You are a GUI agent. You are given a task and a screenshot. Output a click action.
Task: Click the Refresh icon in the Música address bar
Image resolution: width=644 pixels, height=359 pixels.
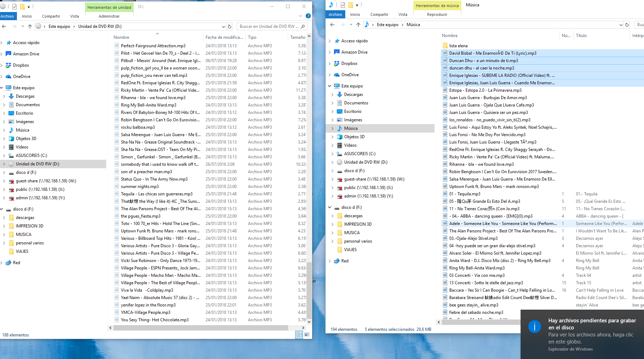tap(627, 25)
